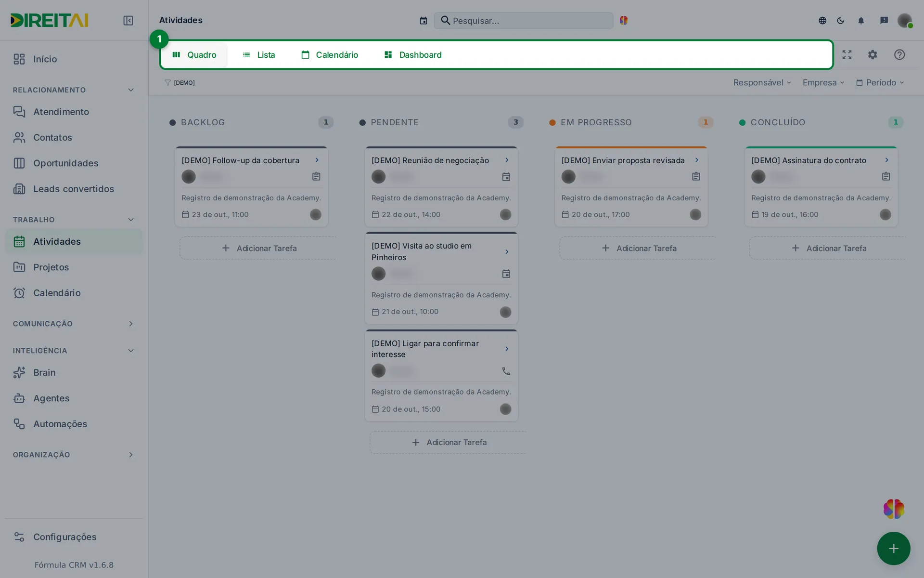Image resolution: width=924 pixels, height=578 pixels.
Task: Expand the Organização section
Action: coord(131,455)
